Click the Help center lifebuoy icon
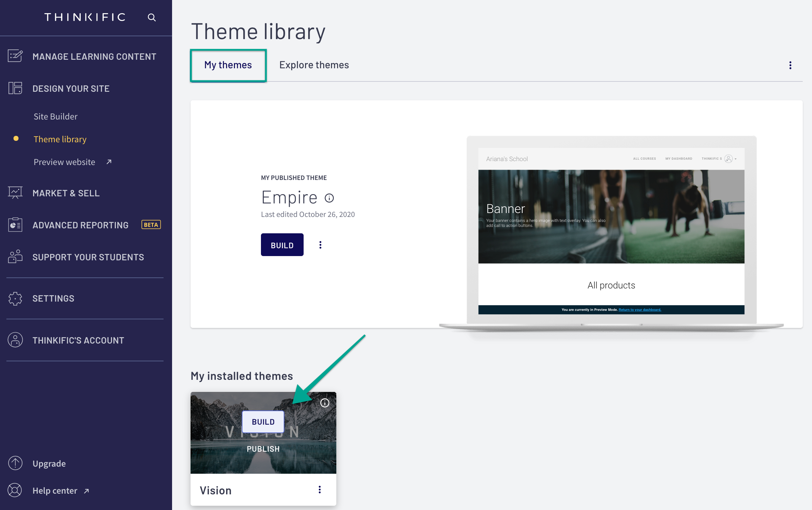The height and width of the screenshot is (510, 812). tap(15, 490)
